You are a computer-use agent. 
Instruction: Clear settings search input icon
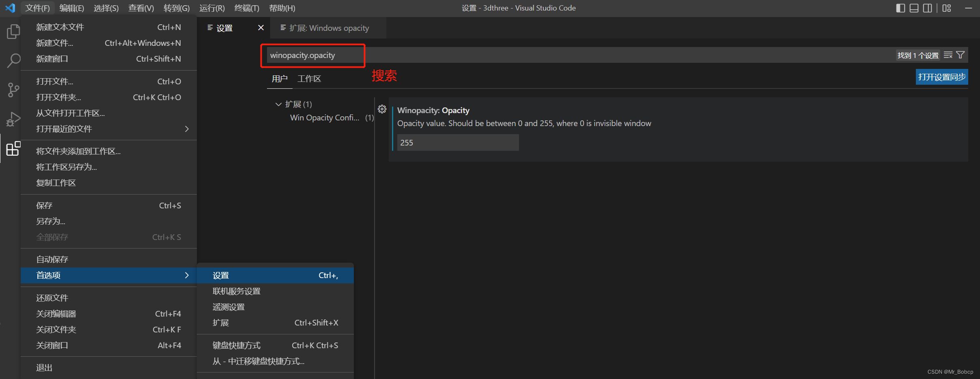coord(948,55)
